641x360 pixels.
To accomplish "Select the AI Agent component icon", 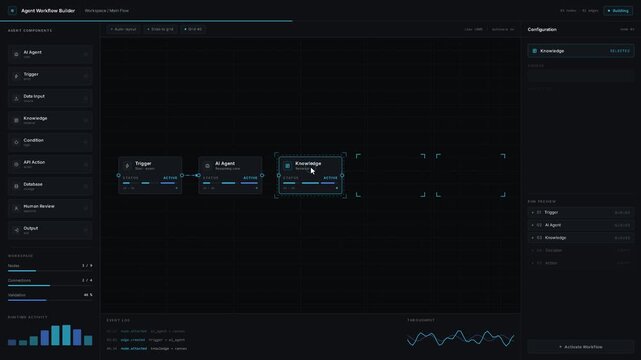I will [16, 54].
